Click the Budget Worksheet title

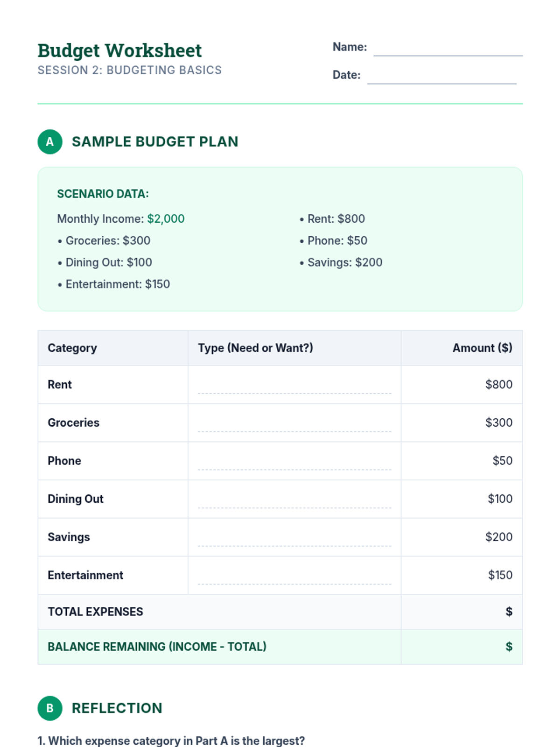(119, 50)
